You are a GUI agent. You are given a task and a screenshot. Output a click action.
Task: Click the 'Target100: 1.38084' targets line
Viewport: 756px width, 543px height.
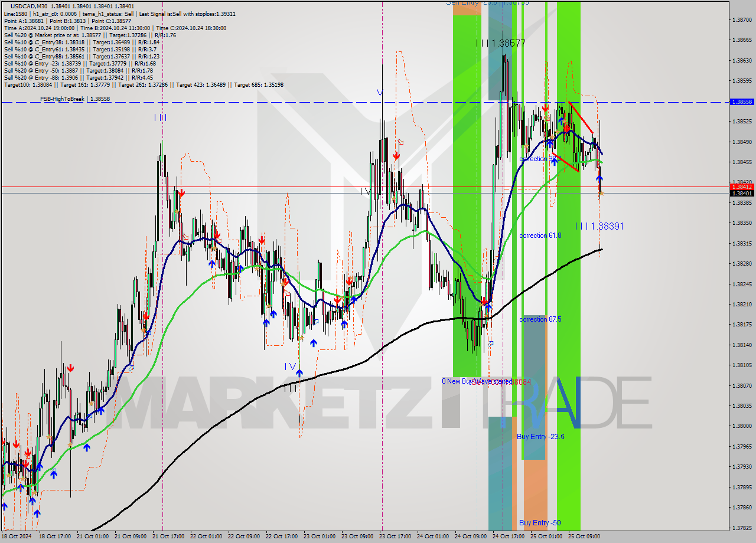coord(144,84)
